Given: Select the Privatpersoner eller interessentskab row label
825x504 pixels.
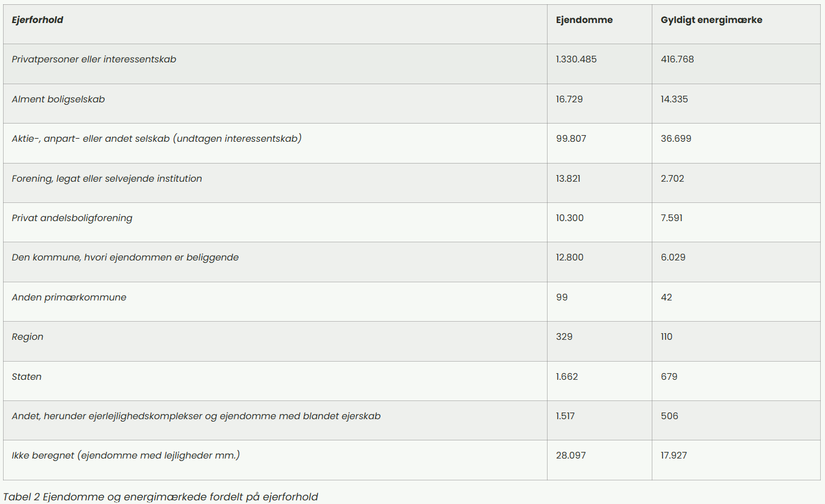Looking at the screenshot, I should 94,59.
